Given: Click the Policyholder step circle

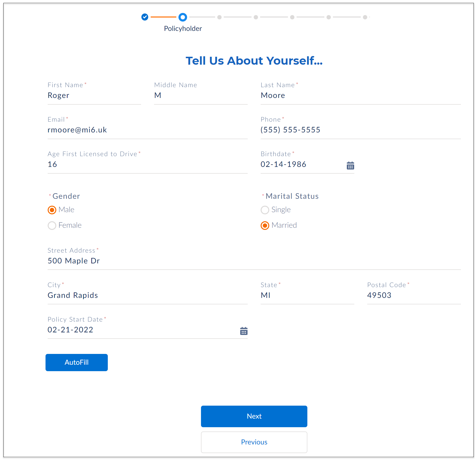Looking at the screenshot, I should point(183,17).
